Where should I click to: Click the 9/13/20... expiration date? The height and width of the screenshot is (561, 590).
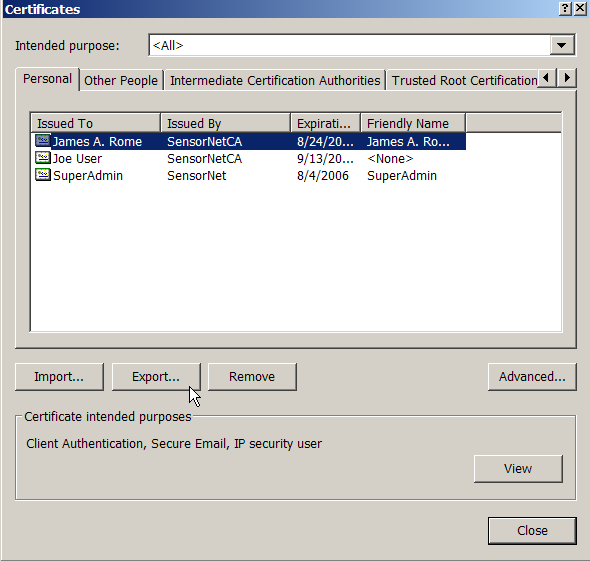coord(325,158)
